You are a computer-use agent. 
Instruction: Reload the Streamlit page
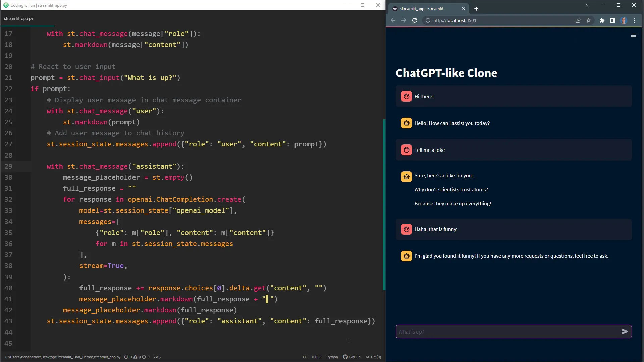click(x=415, y=20)
